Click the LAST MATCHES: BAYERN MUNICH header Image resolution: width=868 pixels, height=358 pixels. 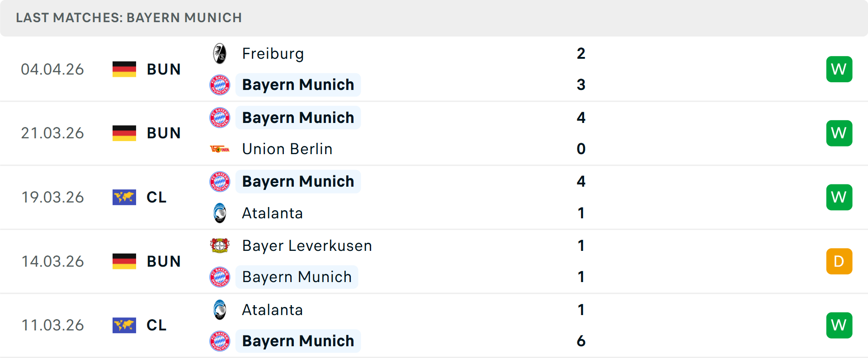pos(129,18)
